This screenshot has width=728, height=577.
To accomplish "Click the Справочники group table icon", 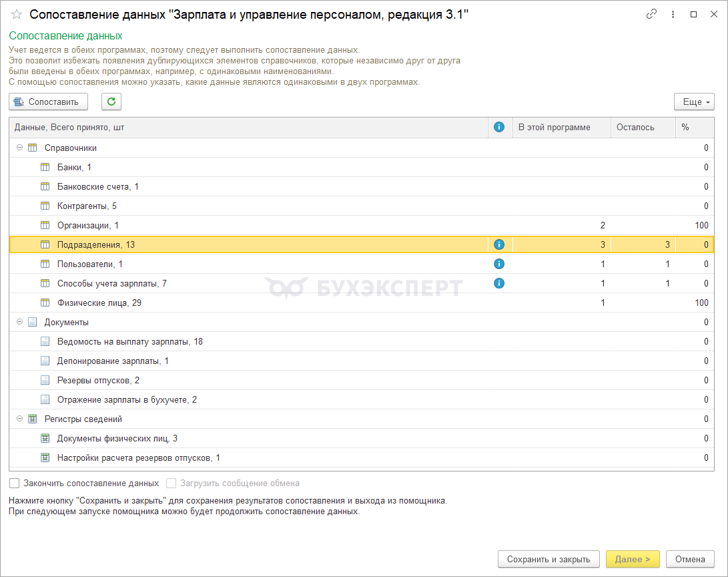I will click(33, 148).
